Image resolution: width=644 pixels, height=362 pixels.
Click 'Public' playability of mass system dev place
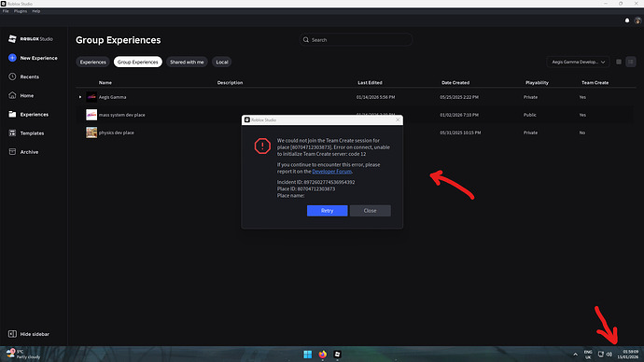(530, 115)
